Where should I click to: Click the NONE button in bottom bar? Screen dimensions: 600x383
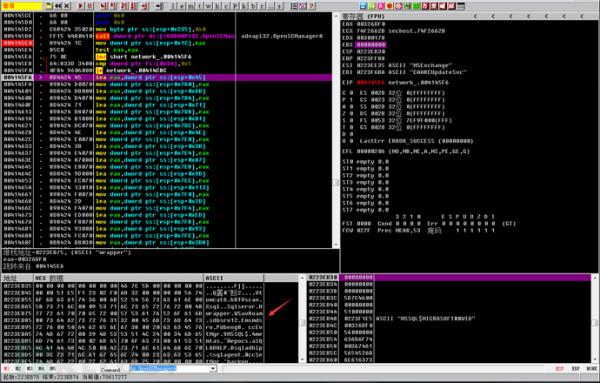(592, 368)
